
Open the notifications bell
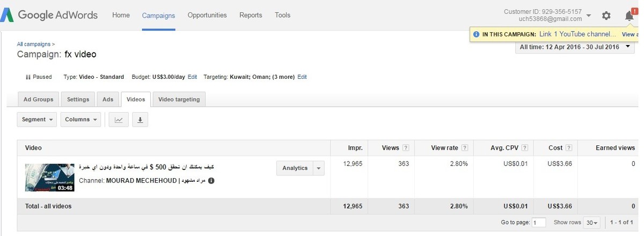pos(630,16)
